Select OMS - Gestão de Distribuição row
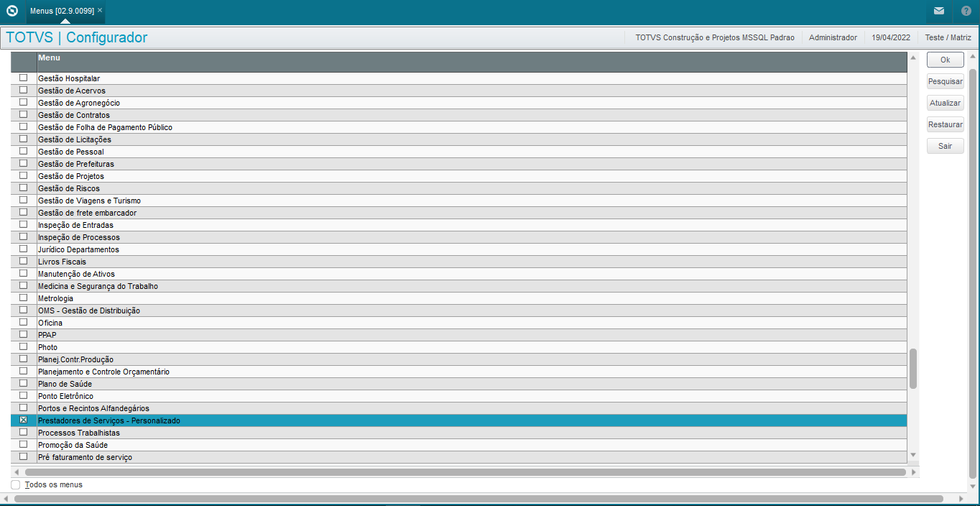 pyautogui.click(x=458, y=310)
